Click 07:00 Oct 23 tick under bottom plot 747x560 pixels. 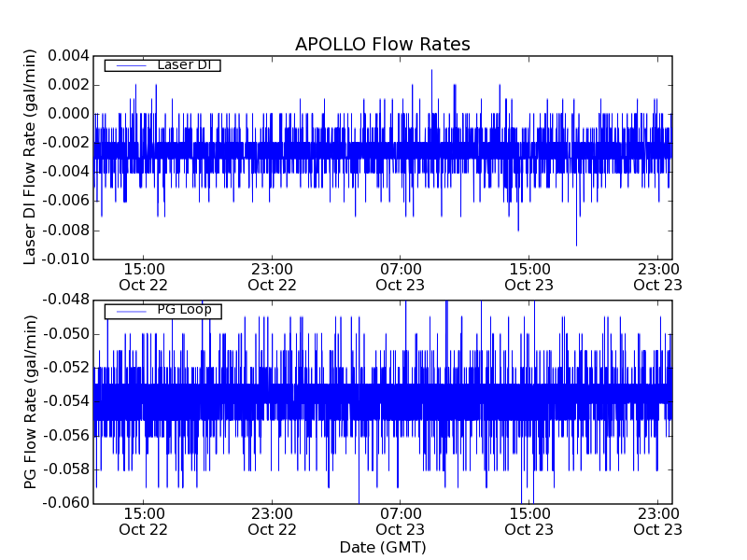[x=401, y=521]
